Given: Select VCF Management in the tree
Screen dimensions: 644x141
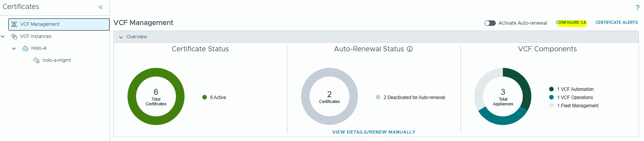Looking at the screenshot, I should tap(59, 24).
